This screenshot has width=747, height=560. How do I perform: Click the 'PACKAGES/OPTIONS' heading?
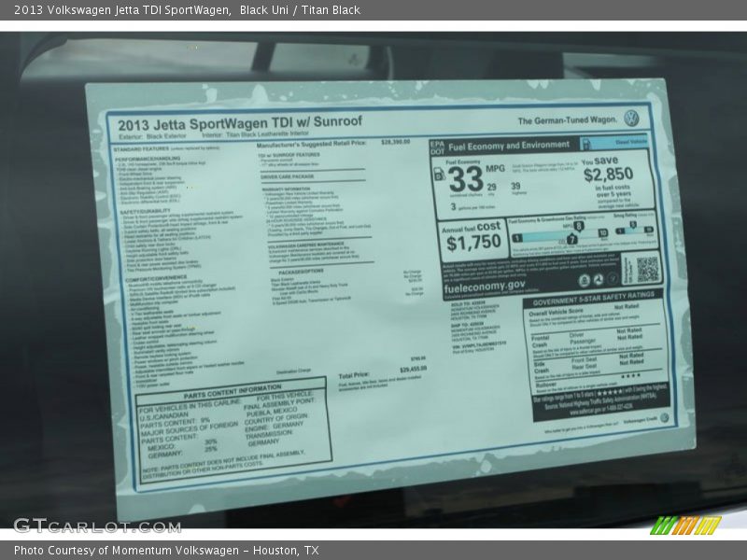tap(301, 272)
